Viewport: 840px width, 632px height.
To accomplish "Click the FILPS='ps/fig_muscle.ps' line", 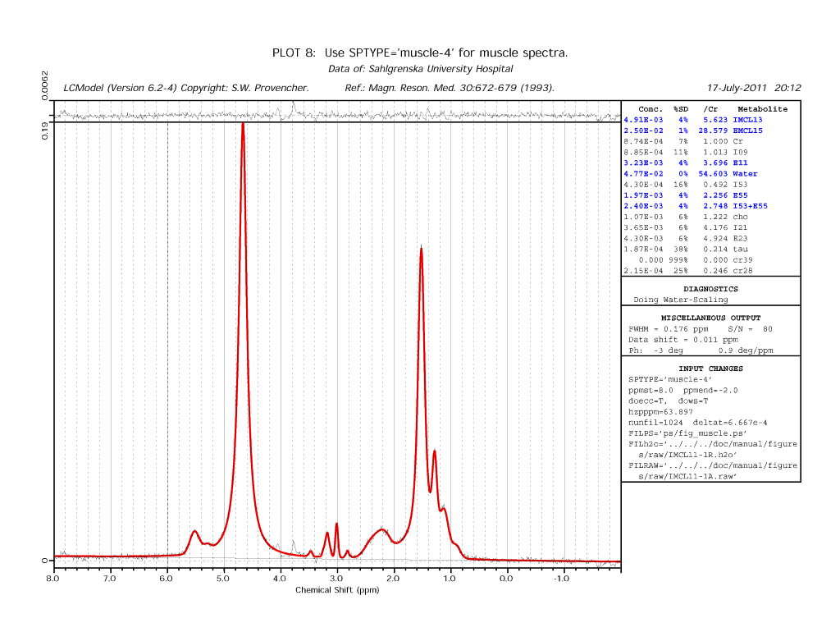I will [x=688, y=433].
